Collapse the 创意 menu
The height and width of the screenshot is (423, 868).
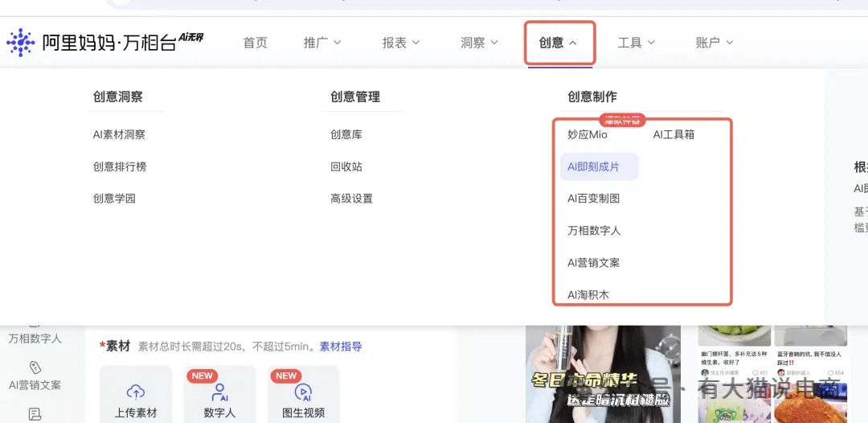point(559,43)
